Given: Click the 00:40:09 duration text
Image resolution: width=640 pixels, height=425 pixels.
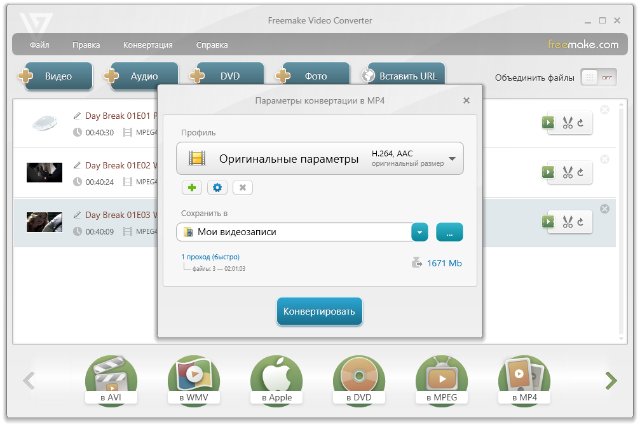Looking at the screenshot, I should pyautogui.click(x=100, y=231).
